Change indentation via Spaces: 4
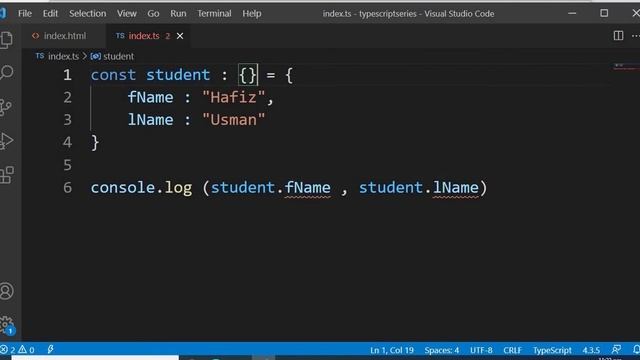 click(442, 350)
